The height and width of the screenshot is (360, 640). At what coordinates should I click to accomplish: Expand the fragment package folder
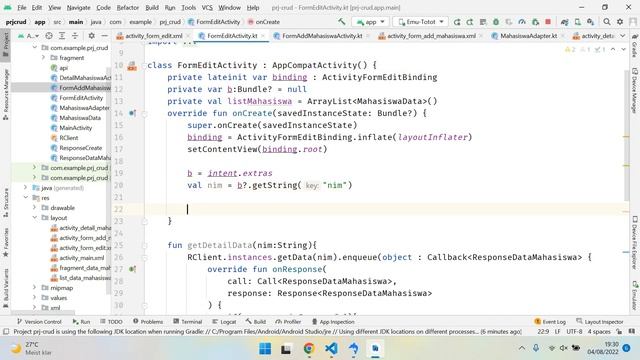tap(43, 58)
